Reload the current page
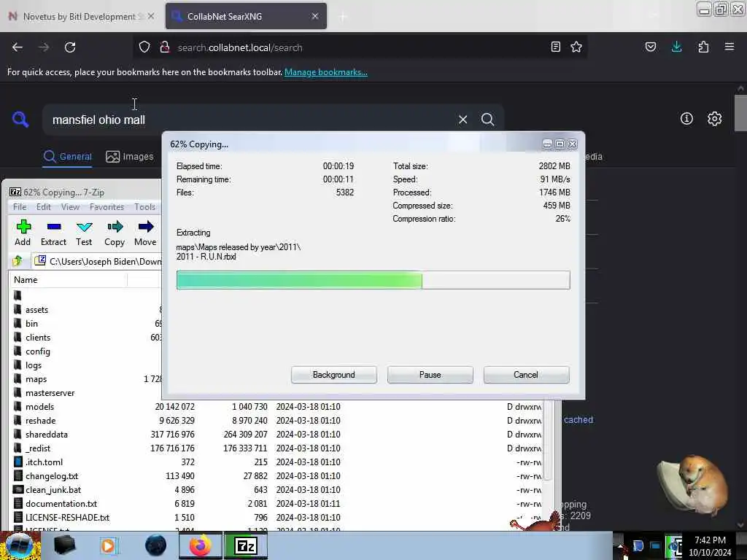Viewport: 747px width, 560px height. (x=70, y=47)
